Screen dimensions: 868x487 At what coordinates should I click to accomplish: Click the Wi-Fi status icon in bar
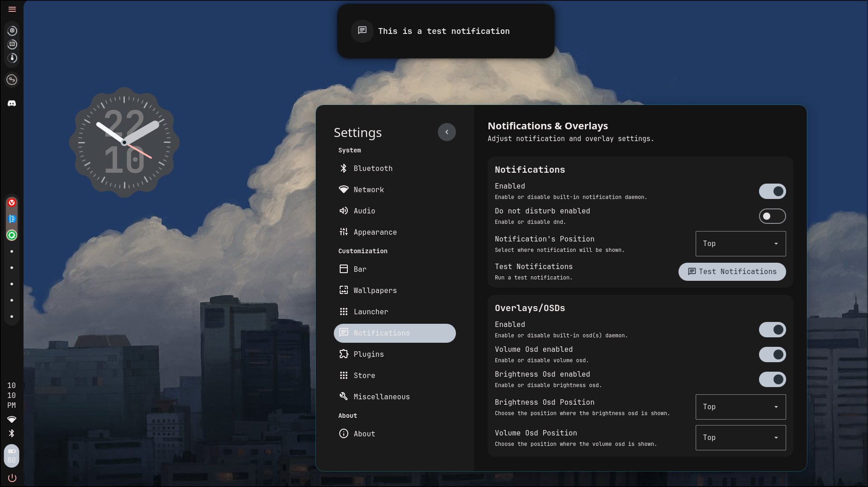(12, 419)
